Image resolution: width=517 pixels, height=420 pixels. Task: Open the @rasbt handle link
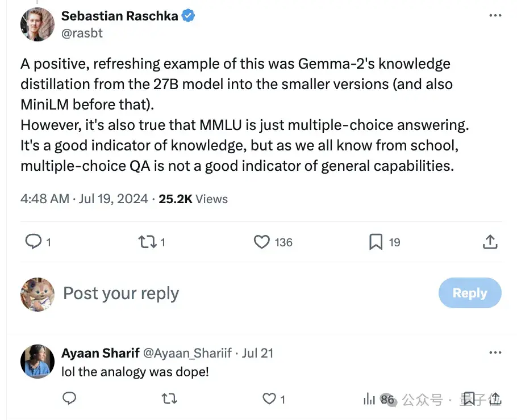(x=82, y=33)
